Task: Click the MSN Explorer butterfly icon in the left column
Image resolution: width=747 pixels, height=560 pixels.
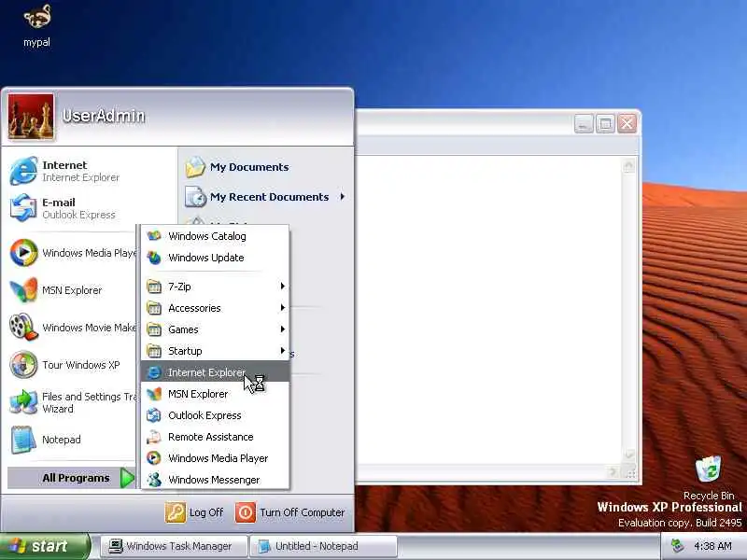Action: pyautogui.click(x=23, y=290)
